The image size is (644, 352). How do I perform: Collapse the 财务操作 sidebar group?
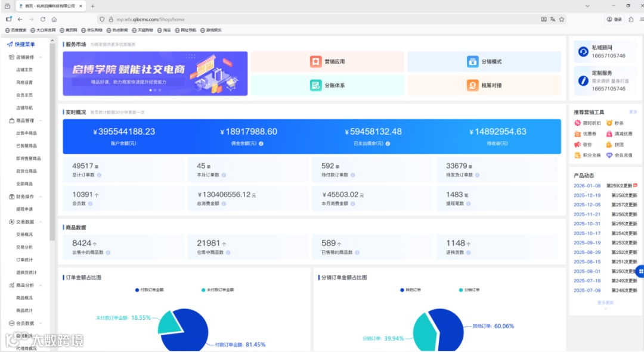(41, 197)
